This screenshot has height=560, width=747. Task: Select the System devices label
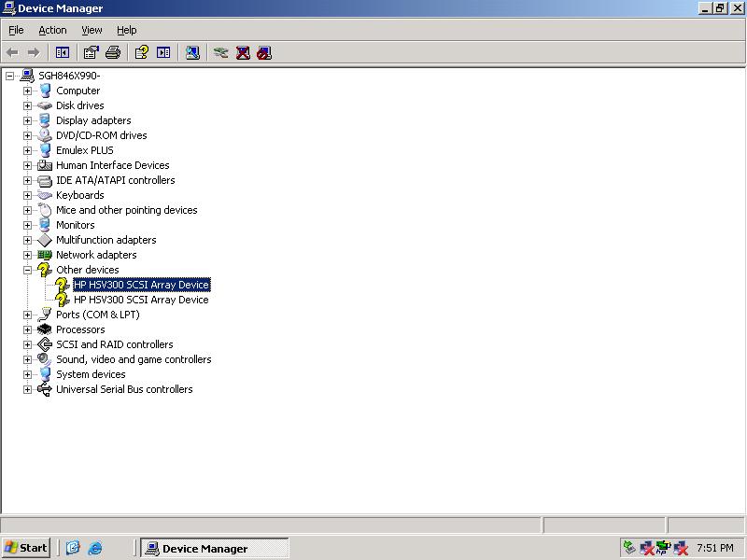click(x=91, y=374)
